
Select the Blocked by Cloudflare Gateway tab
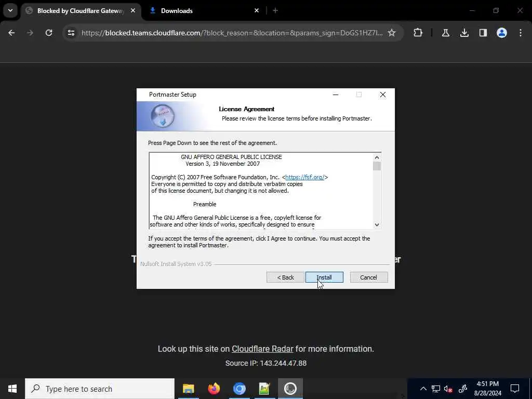point(81,11)
